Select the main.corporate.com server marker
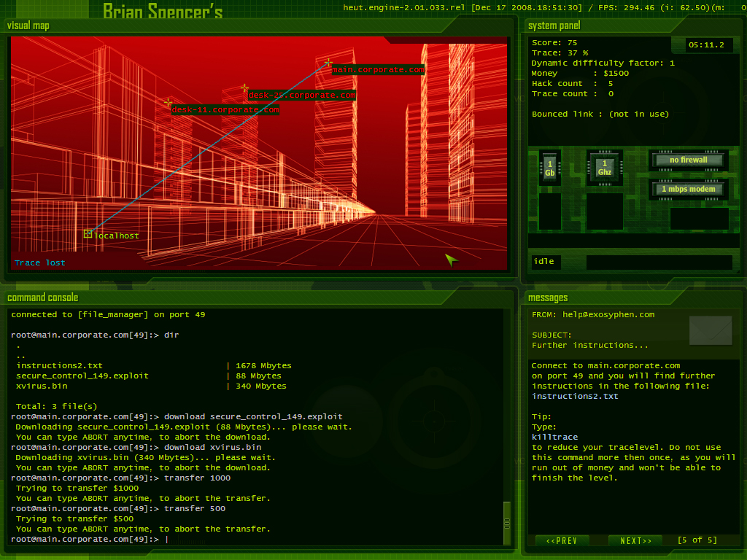The height and width of the screenshot is (560, 747). (x=329, y=63)
